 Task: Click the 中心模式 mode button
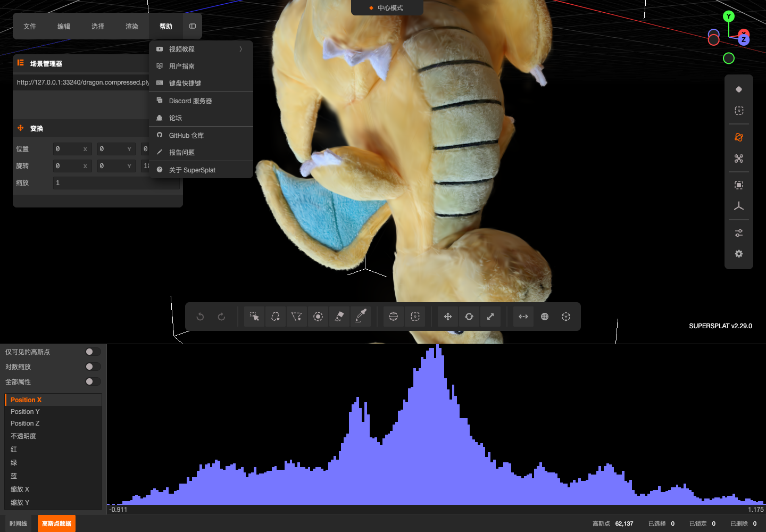(387, 7)
